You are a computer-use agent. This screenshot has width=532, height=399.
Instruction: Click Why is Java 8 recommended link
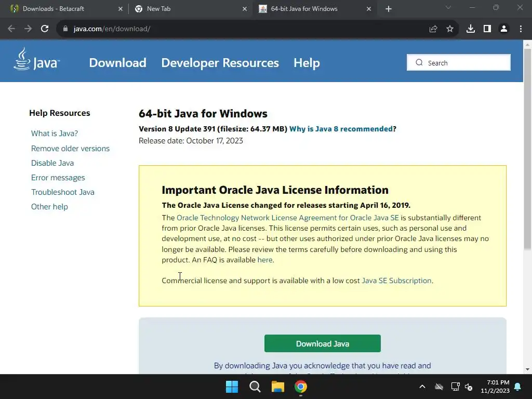click(x=341, y=129)
